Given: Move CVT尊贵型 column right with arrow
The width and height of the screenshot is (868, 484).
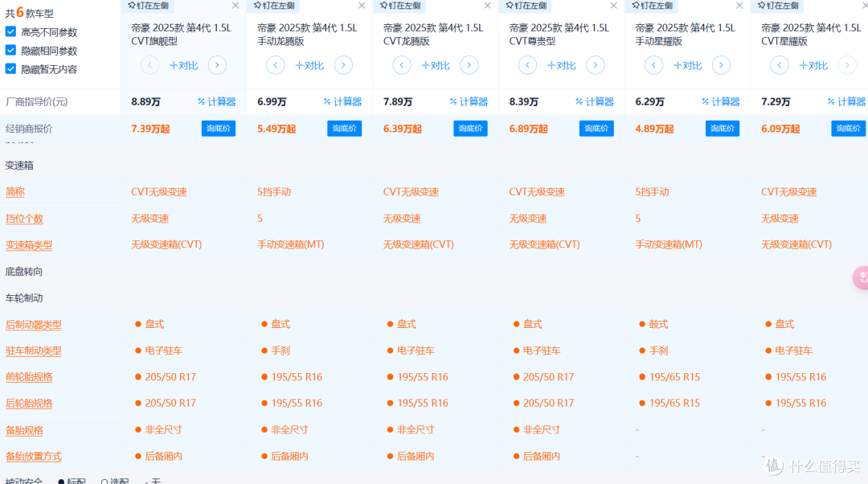Looking at the screenshot, I should tap(595, 65).
